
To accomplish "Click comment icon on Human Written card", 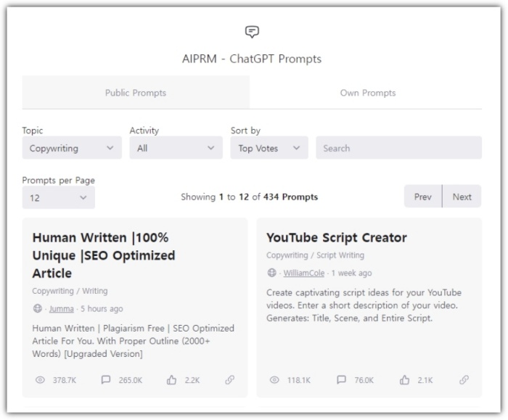I will [106, 379].
